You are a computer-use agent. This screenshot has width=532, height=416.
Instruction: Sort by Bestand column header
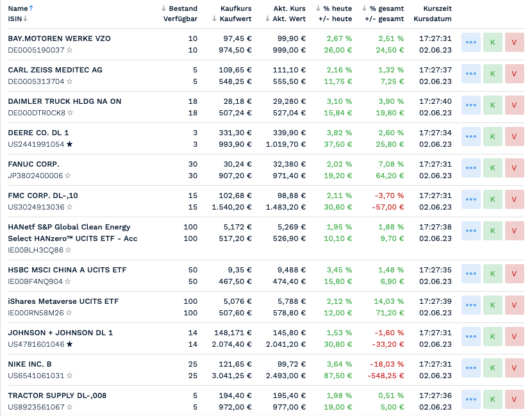tap(183, 8)
